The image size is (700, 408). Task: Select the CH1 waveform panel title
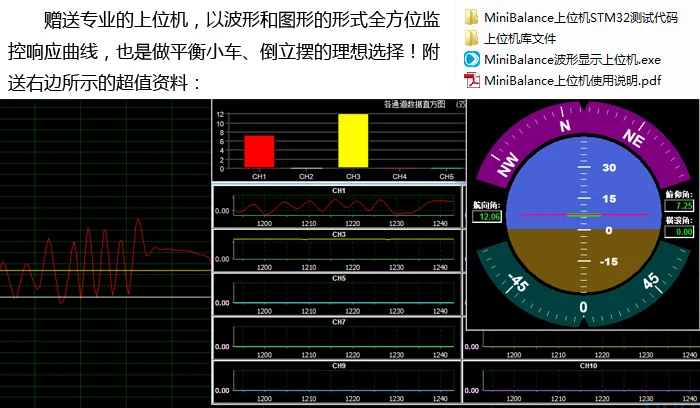339,191
